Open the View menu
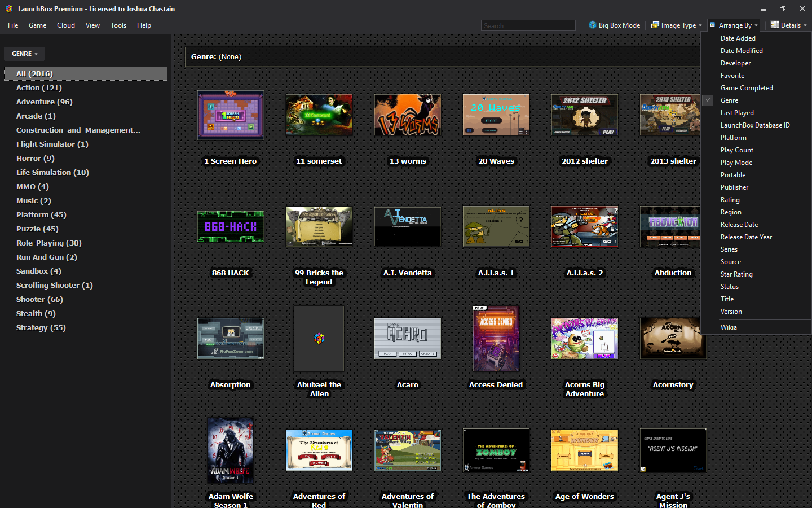This screenshot has height=508, width=812. pos(92,25)
